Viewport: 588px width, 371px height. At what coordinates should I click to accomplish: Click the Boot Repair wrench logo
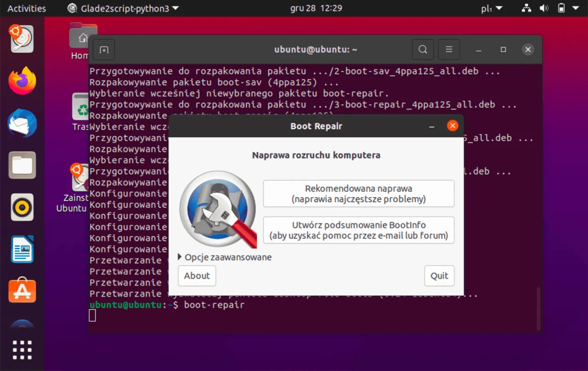218,208
